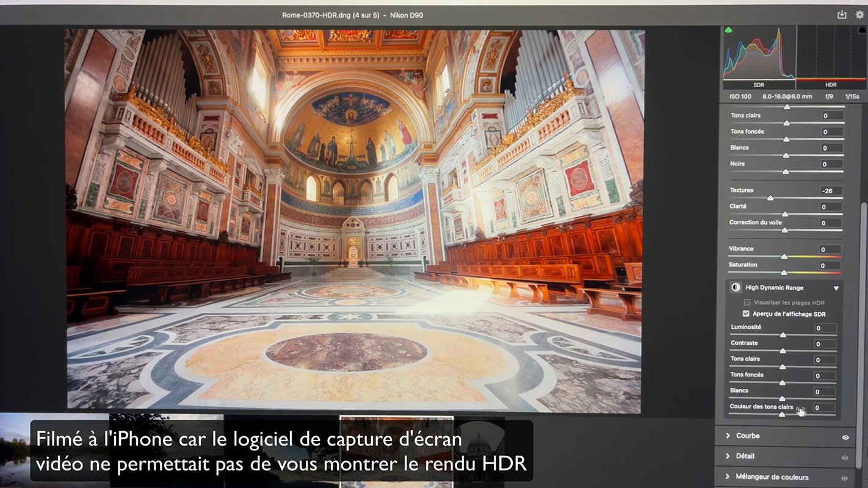Collapse the High Dynamic Range section

coord(836,288)
